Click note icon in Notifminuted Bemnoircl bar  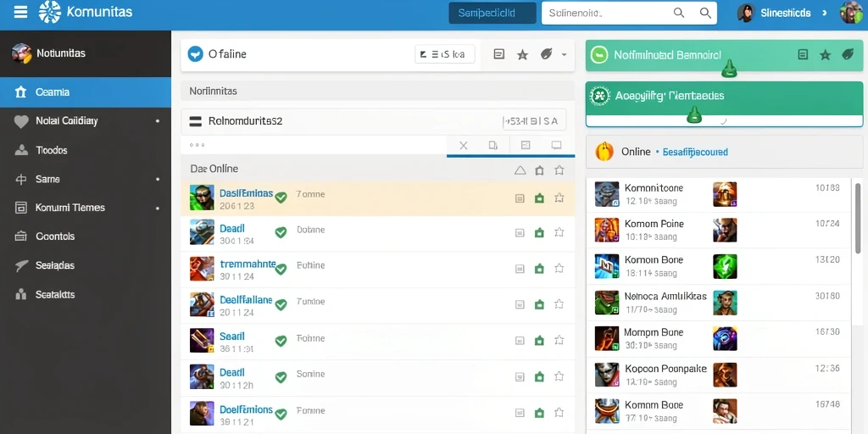803,54
